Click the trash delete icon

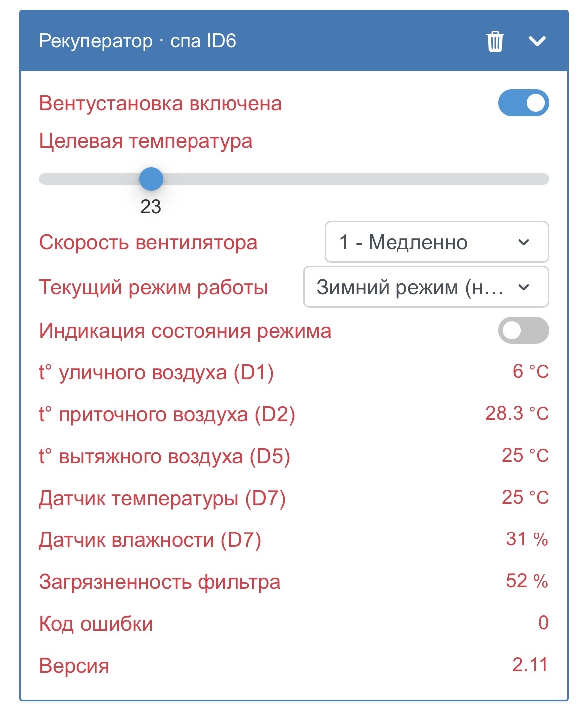pos(495,41)
